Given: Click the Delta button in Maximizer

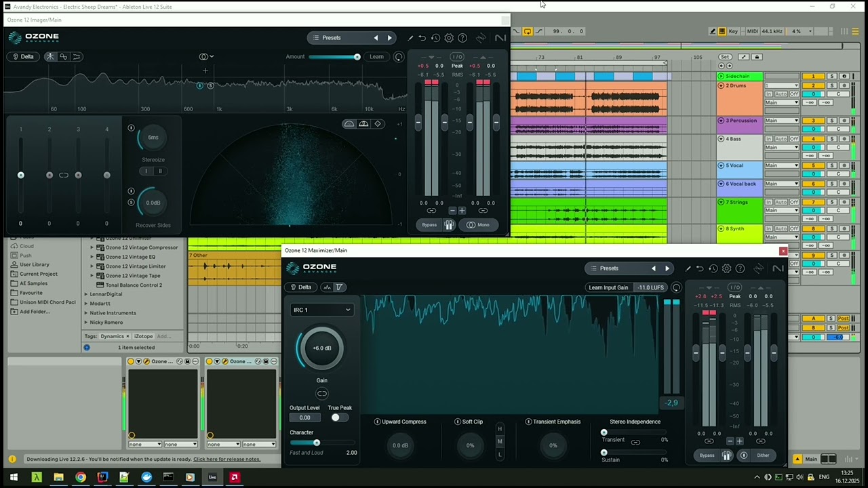Looking at the screenshot, I should [300, 287].
